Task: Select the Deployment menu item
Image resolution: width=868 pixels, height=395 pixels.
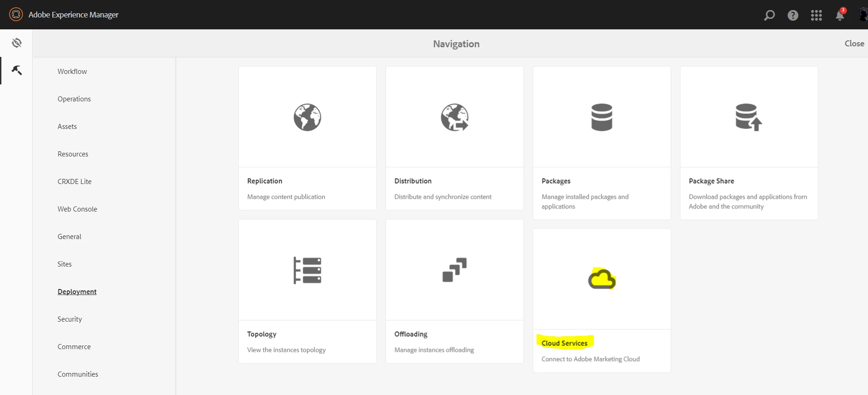Action: [x=77, y=291]
